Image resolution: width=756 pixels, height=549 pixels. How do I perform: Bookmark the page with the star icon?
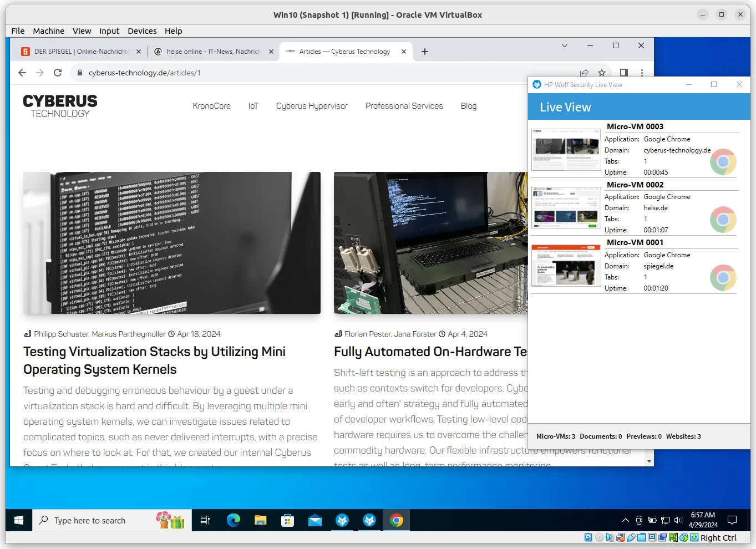(602, 73)
